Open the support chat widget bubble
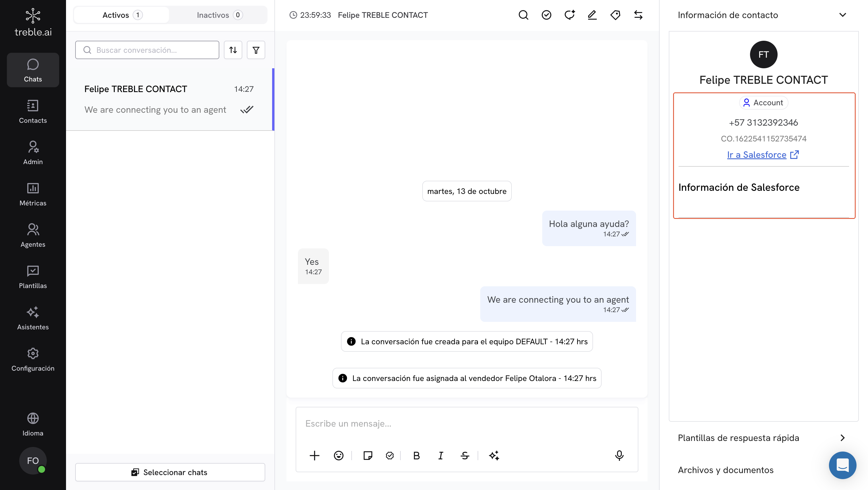868x490 pixels. (x=842, y=465)
